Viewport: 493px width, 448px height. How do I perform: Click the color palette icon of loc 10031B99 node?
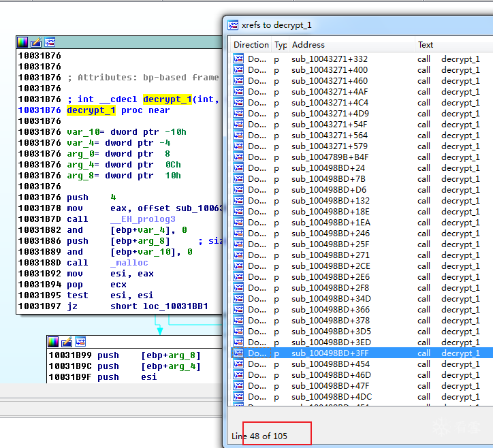point(53,342)
